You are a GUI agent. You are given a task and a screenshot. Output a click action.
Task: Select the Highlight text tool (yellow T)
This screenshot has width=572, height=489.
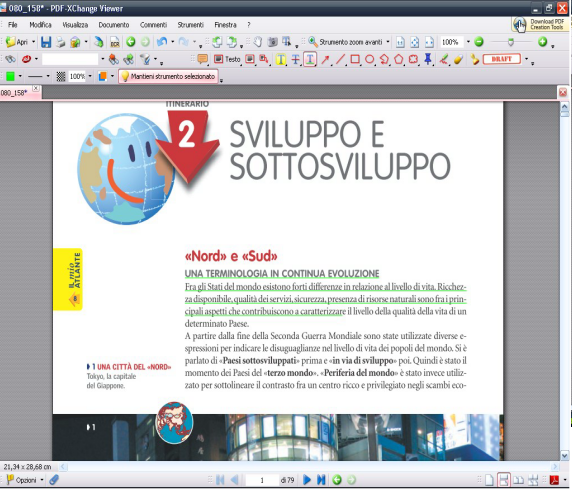click(281, 59)
